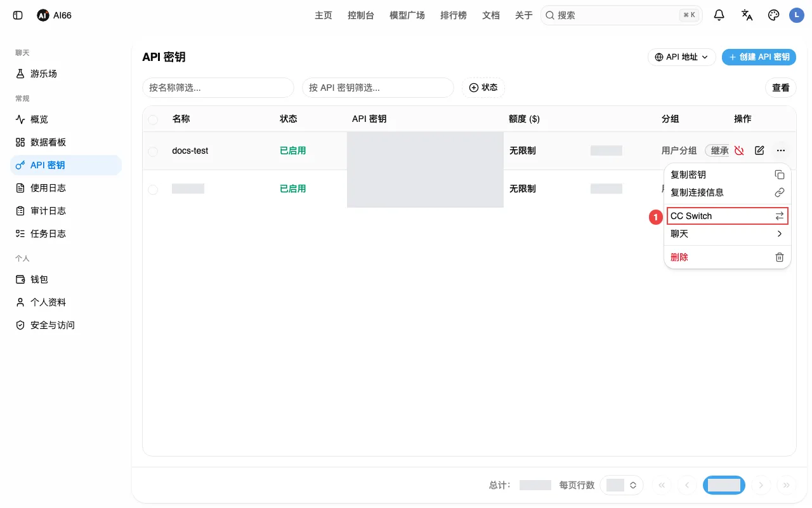Expand the 聊天 submenu
Image resolution: width=812 pixels, height=508 pixels.
tap(727, 234)
